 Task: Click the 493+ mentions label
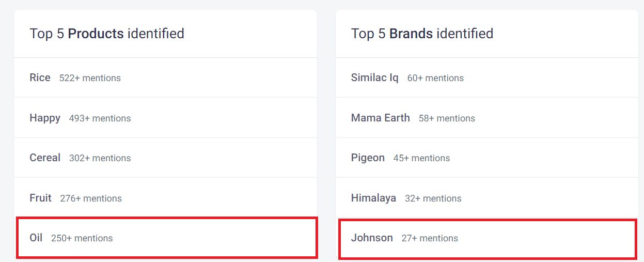[100, 118]
